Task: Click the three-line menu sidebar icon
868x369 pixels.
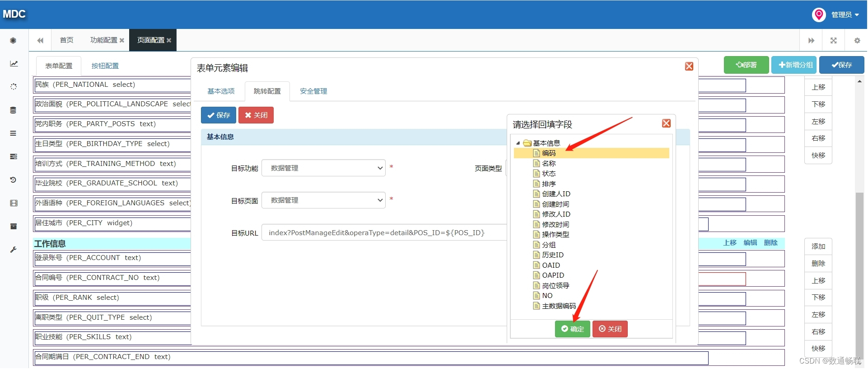Action: click(x=14, y=133)
